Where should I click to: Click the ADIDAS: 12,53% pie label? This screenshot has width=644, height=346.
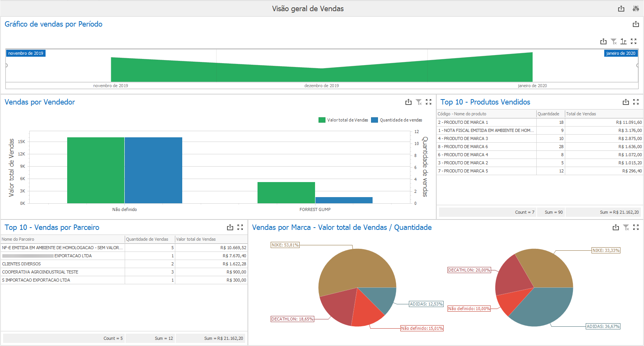click(426, 304)
